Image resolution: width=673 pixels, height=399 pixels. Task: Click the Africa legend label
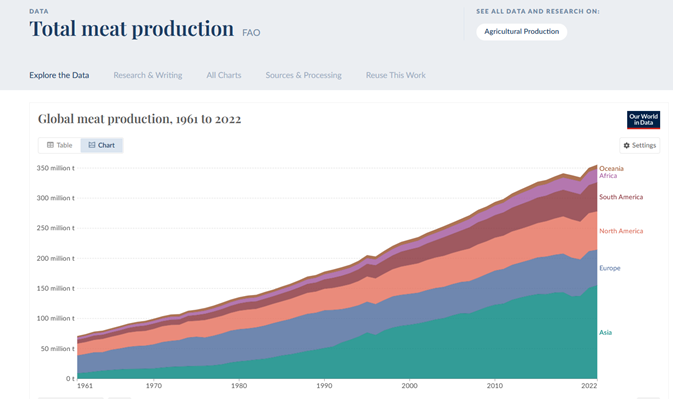pyautogui.click(x=608, y=176)
